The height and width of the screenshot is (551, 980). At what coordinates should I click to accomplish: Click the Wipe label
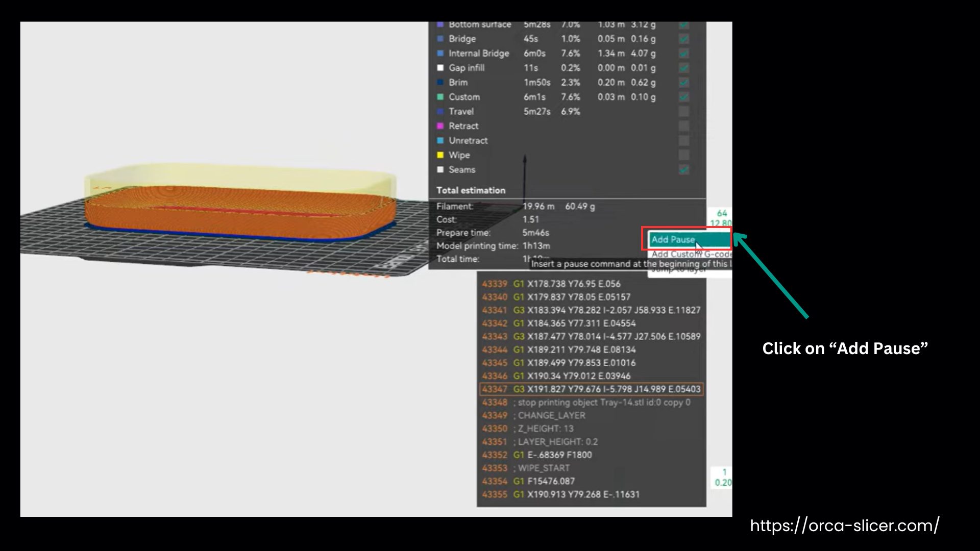pyautogui.click(x=459, y=155)
